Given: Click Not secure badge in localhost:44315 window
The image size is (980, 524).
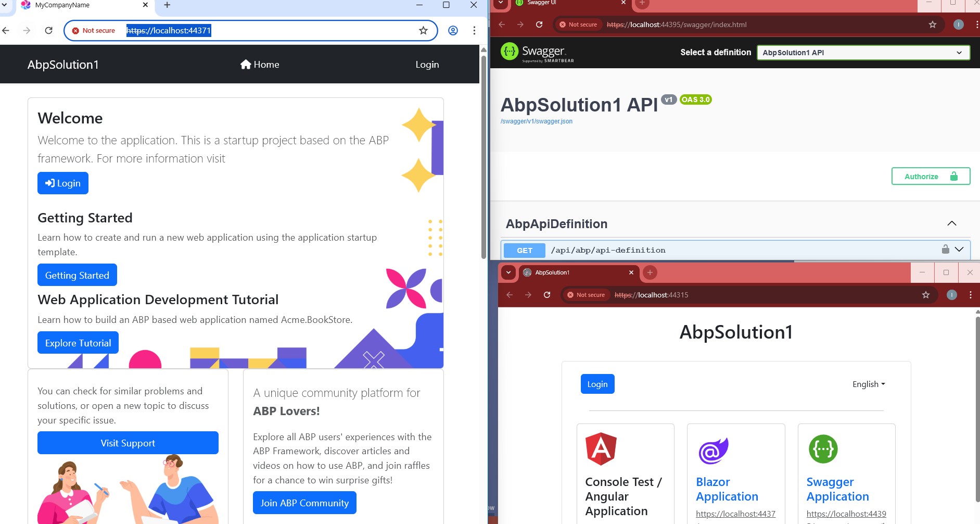Looking at the screenshot, I should (586, 295).
